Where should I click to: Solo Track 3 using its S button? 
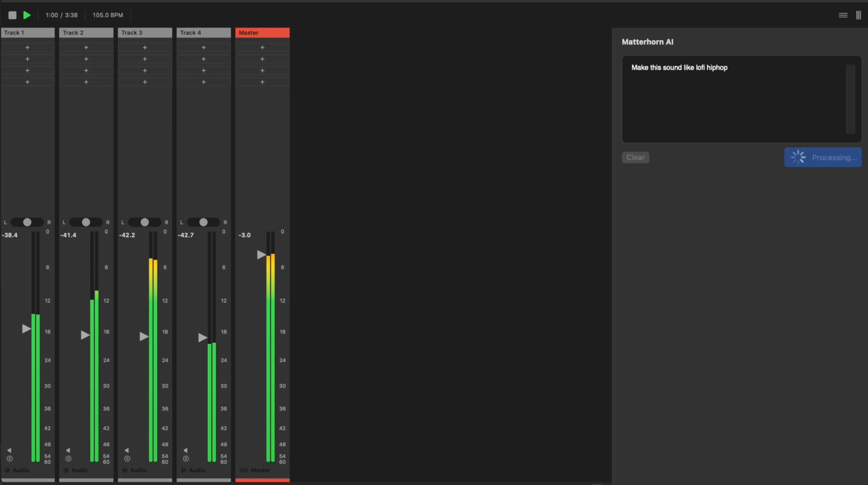(127, 459)
